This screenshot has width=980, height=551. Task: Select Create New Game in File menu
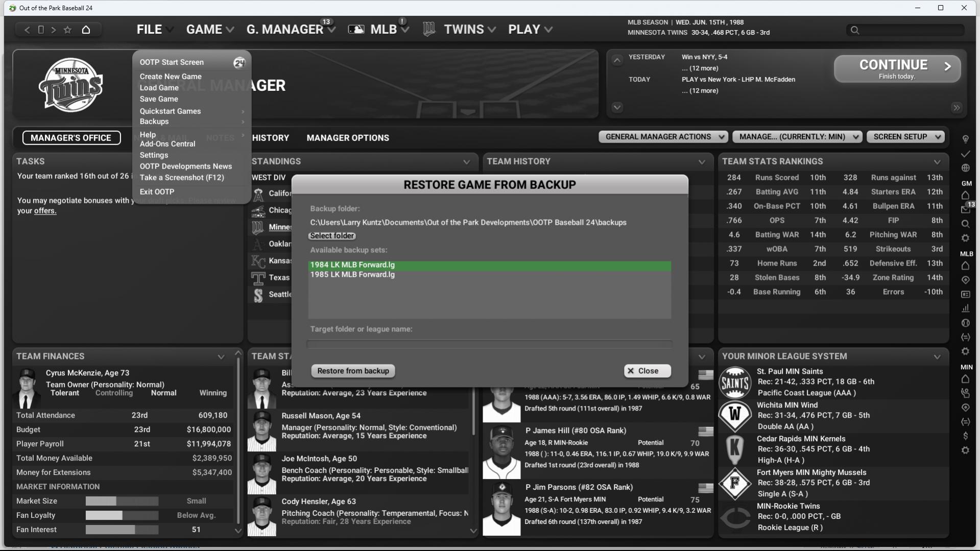coord(171,77)
